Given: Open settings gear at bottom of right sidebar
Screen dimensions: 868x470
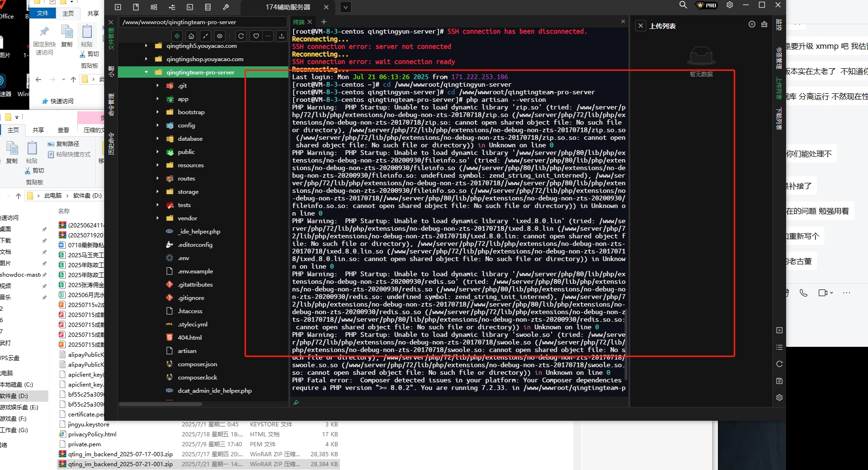Looking at the screenshot, I should coord(779,398).
